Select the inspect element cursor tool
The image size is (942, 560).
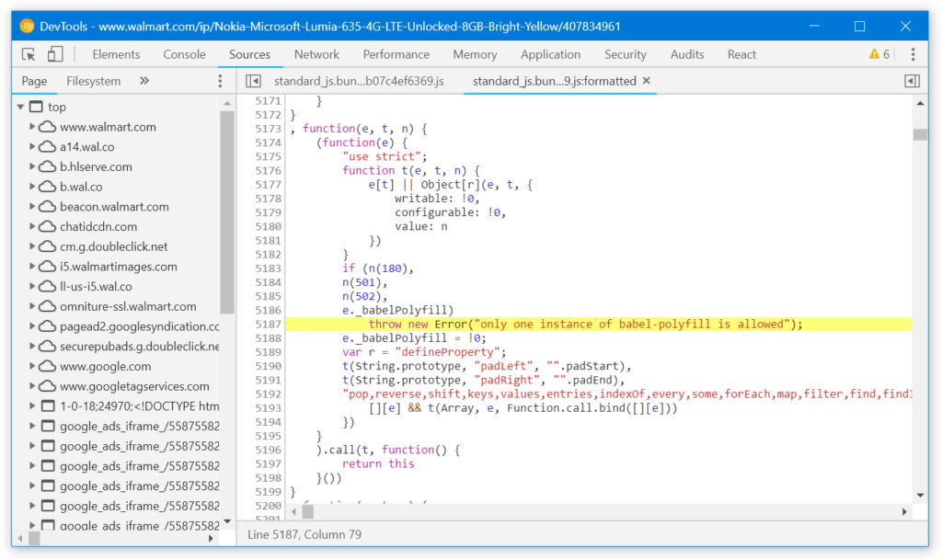tap(29, 54)
